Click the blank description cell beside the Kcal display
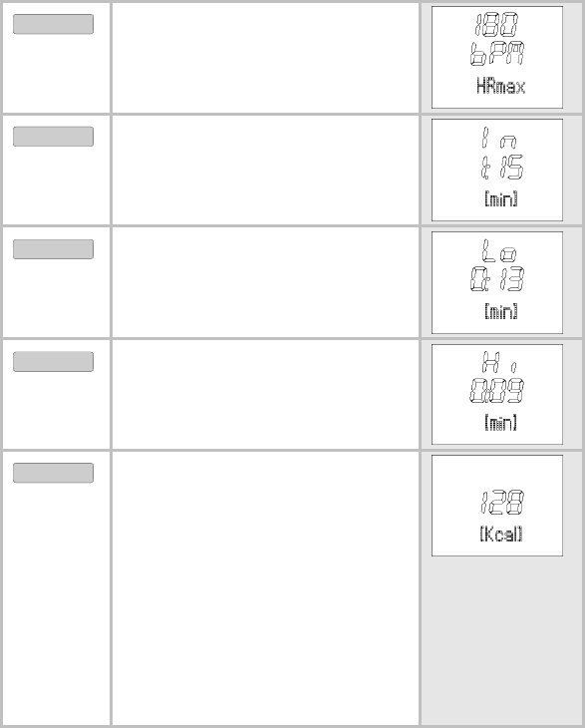The height and width of the screenshot is (728, 585). (265, 587)
